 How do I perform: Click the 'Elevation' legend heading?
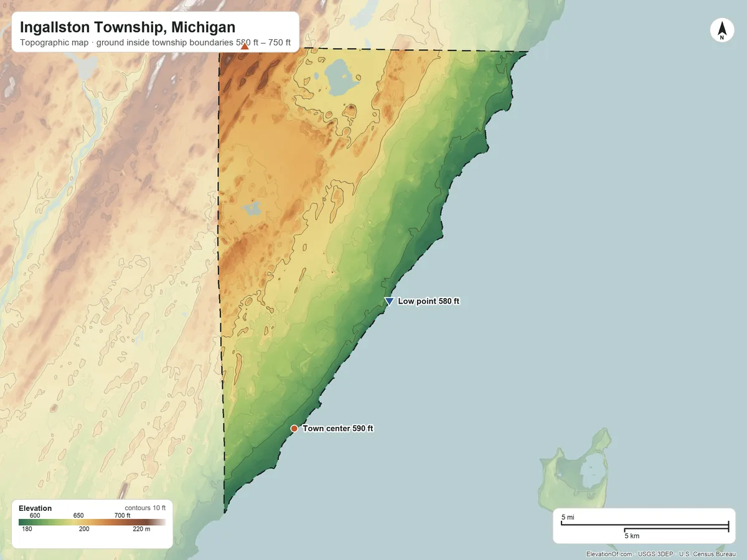pos(35,508)
